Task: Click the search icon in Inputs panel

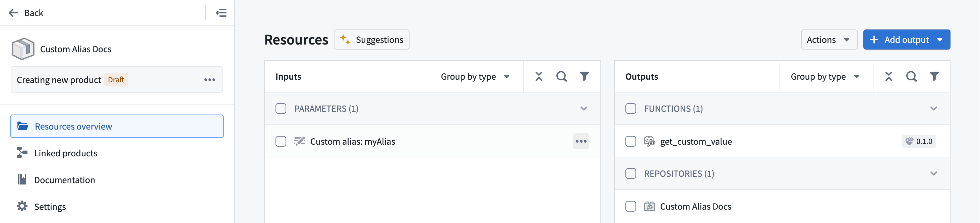Action: pyautogui.click(x=561, y=76)
